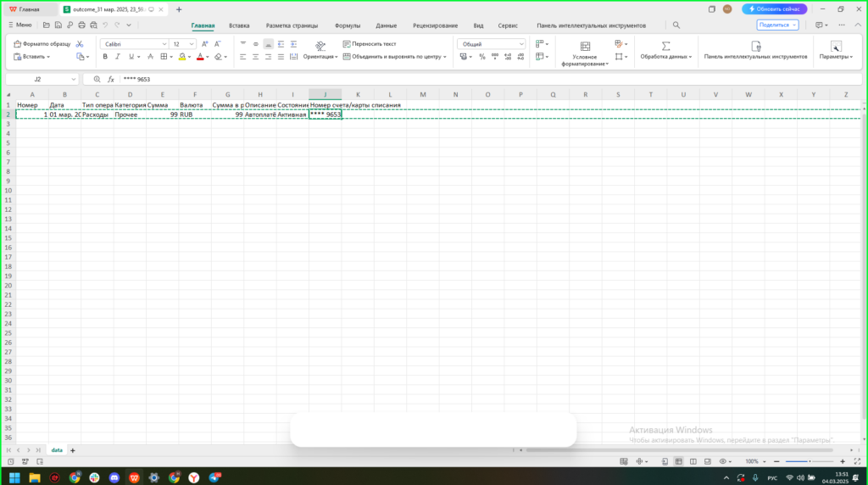Click Обновить сейчас button
The width and height of the screenshot is (868, 485).
(775, 8)
